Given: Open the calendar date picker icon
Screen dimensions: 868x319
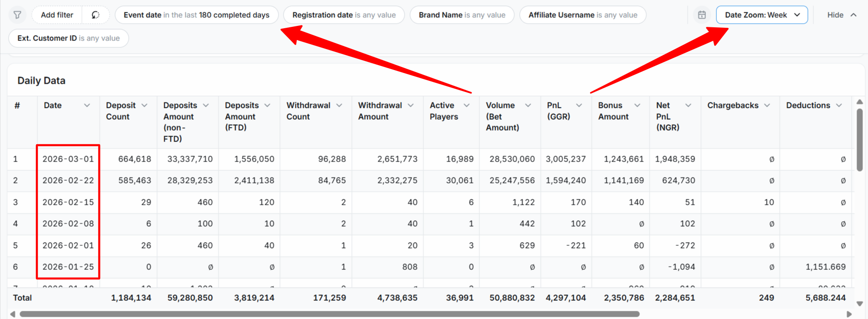Looking at the screenshot, I should 702,15.
